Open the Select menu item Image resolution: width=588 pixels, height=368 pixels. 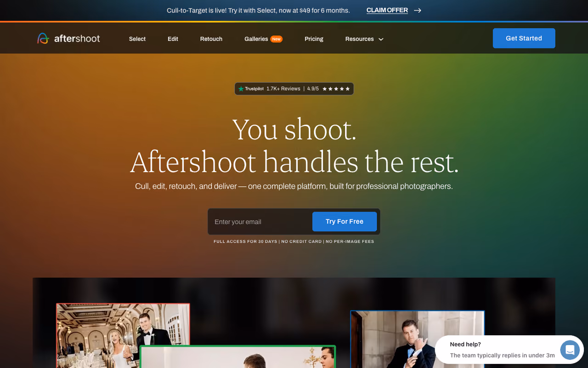pos(137,39)
